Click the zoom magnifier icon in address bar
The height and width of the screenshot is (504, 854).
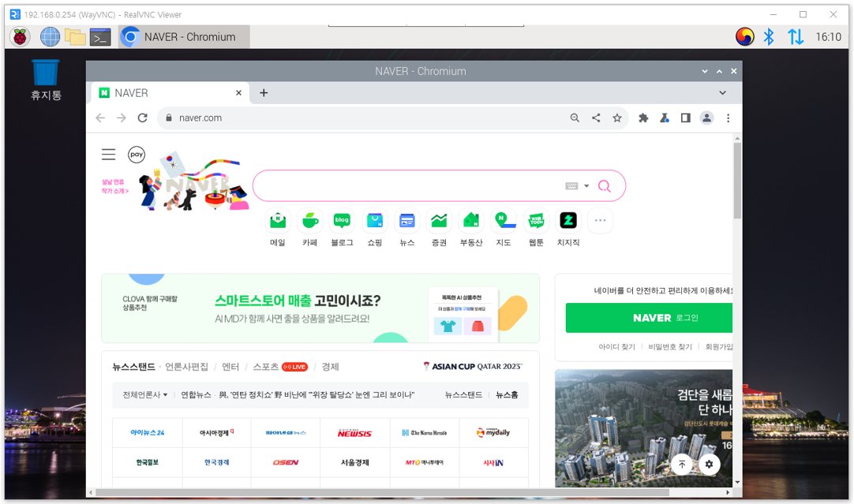click(575, 118)
